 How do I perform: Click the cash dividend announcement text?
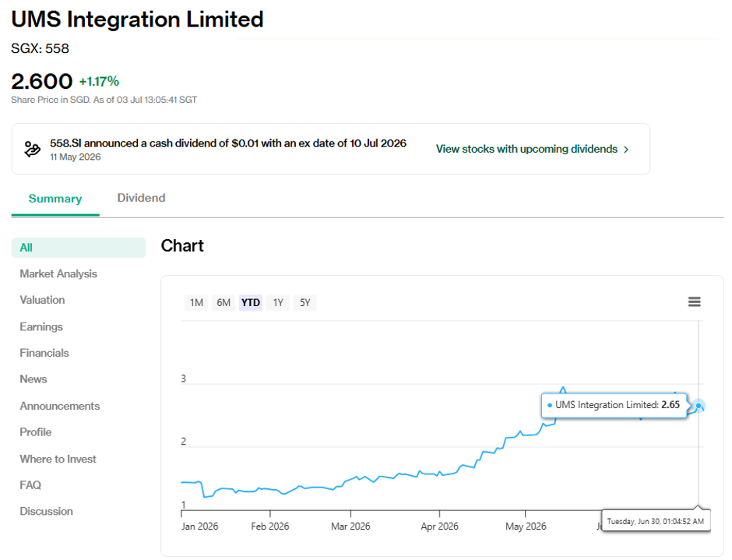(228, 143)
